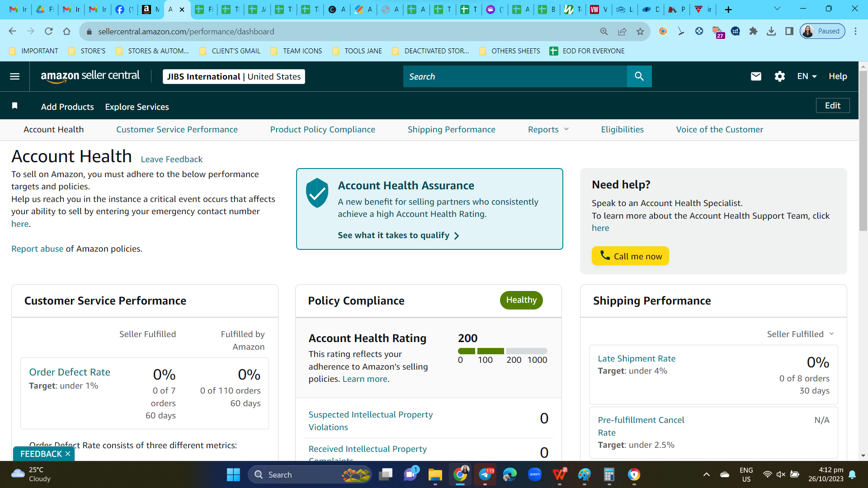Open Product Policy Compliance tab
The height and width of the screenshot is (488, 868).
(x=322, y=130)
